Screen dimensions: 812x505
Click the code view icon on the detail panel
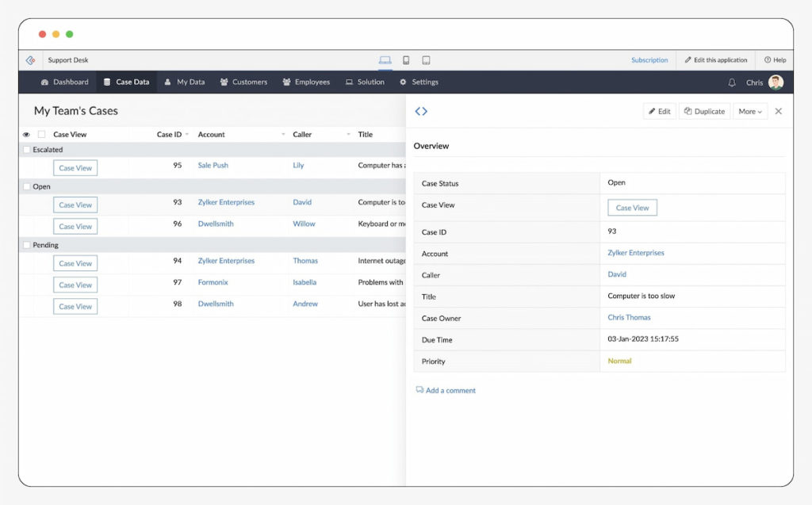click(x=421, y=111)
